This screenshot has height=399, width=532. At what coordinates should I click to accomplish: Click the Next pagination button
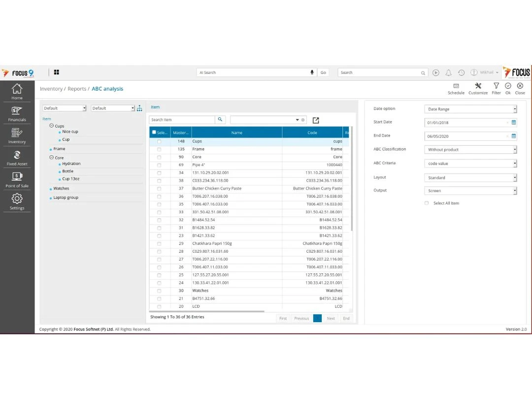(331, 318)
